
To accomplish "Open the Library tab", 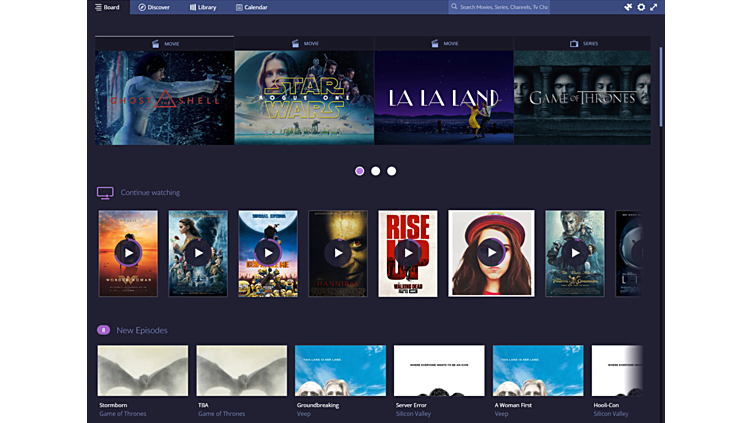I will (x=203, y=7).
